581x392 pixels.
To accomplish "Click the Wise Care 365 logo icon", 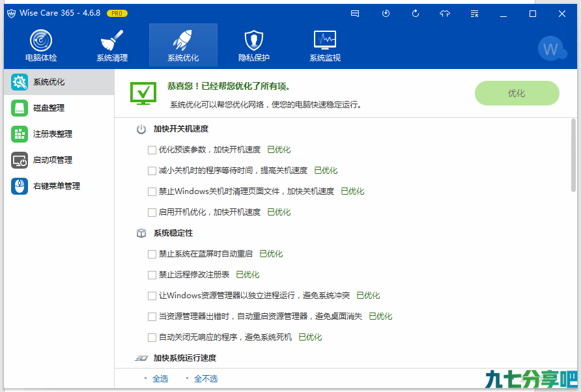I will 12,13.
